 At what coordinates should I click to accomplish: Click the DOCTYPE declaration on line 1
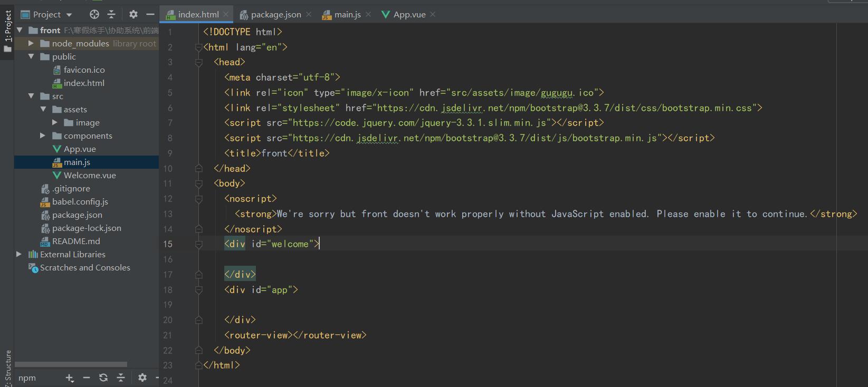(x=243, y=32)
